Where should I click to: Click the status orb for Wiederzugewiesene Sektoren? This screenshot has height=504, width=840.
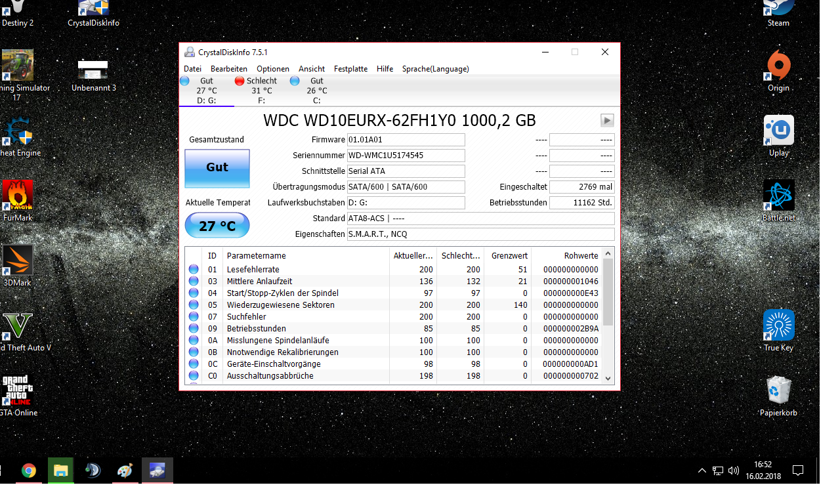[194, 305]
